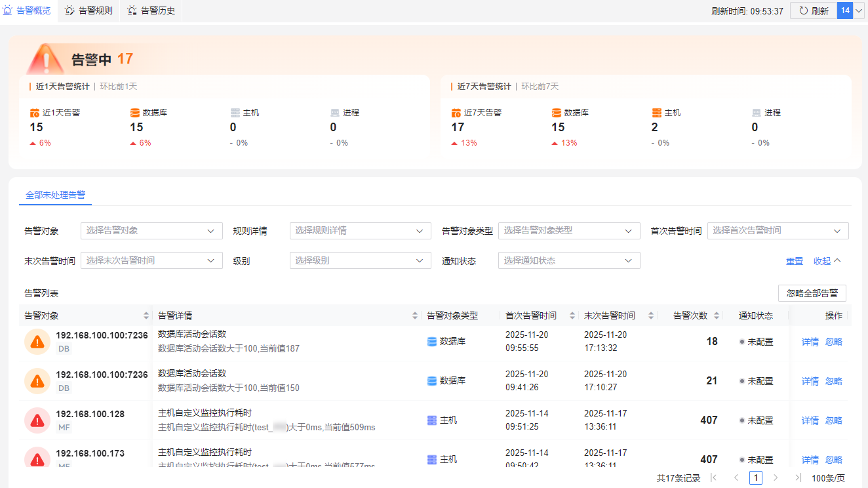The image size is (868, 488).
Task: Click the DB tag in 当前值187 row
Action: click(x=64, y=349)
